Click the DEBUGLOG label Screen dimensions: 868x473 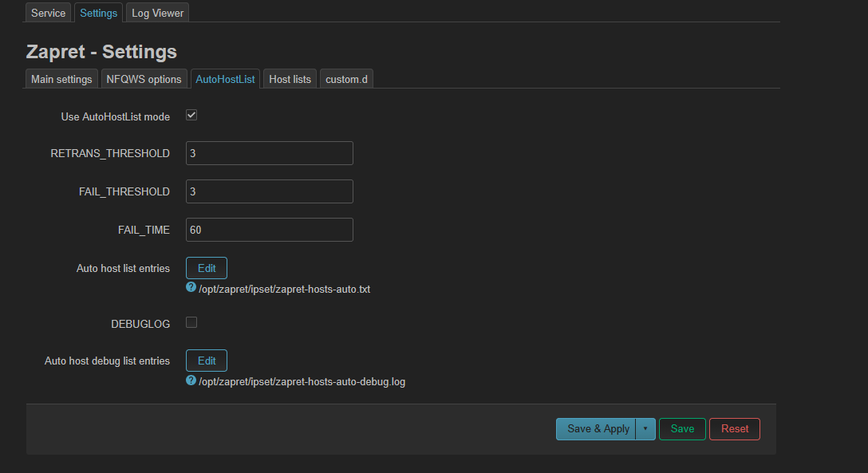tap(140, 324)
